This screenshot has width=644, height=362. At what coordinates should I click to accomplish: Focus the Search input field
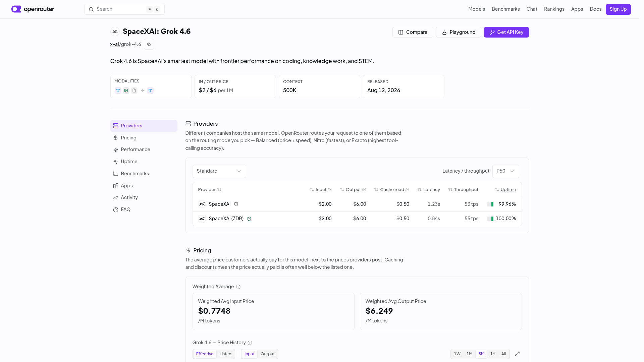[124, 9]
